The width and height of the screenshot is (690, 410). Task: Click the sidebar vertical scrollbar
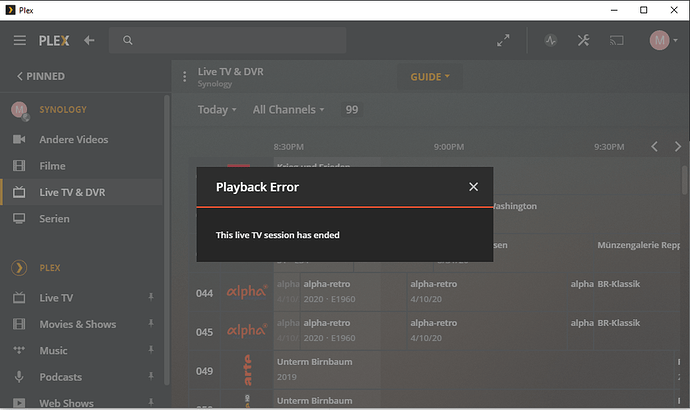click(x=167, y=240)
